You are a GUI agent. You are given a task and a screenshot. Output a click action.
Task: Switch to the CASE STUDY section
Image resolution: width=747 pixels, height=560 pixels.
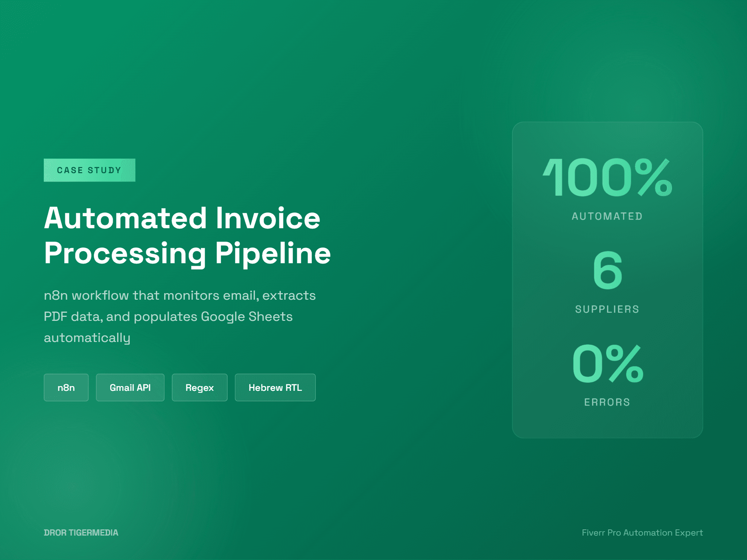[x=89, y=170]
